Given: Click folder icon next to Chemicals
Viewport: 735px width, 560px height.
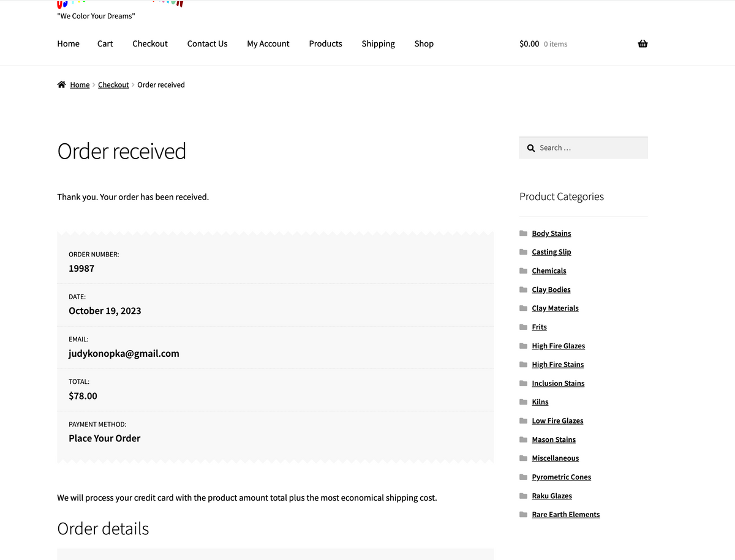Looking at the screenshot, I should coord(523,271).
